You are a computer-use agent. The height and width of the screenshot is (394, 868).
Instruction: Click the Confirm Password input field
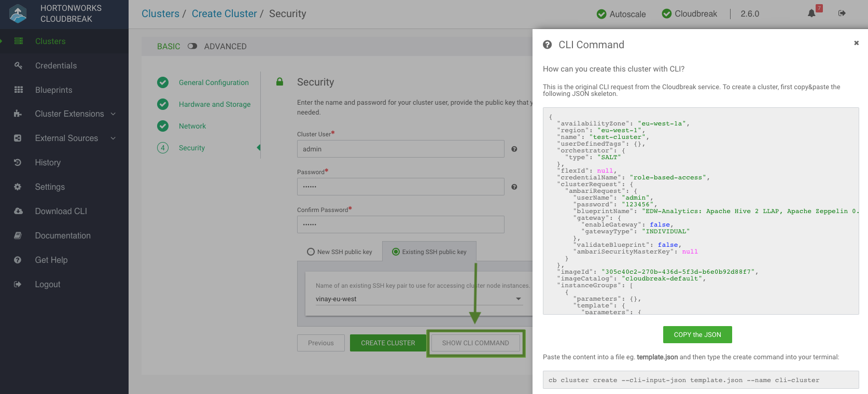click(400, 224)
